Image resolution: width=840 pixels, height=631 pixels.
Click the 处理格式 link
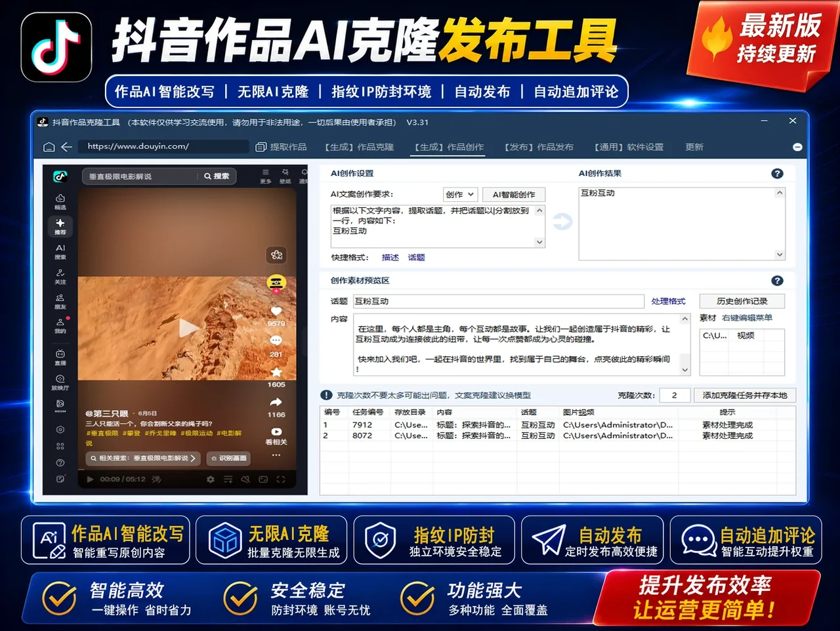pyautogui.click(x=668, y=301)
